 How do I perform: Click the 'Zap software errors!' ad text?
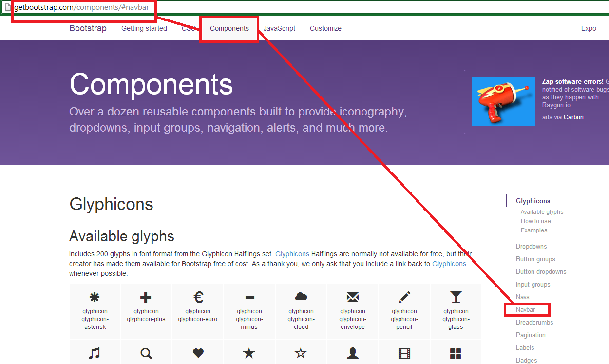[572, 82]
